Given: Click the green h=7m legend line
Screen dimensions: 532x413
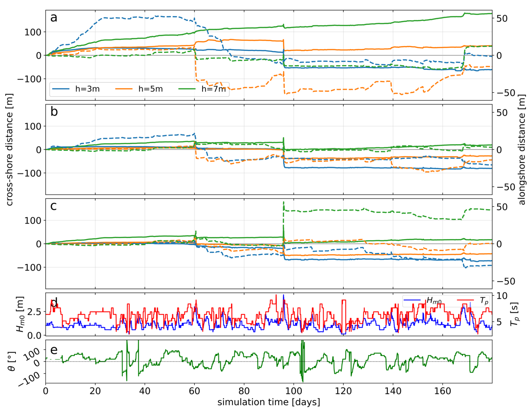Looking at the screenshot, I should (x=187, y=89).
